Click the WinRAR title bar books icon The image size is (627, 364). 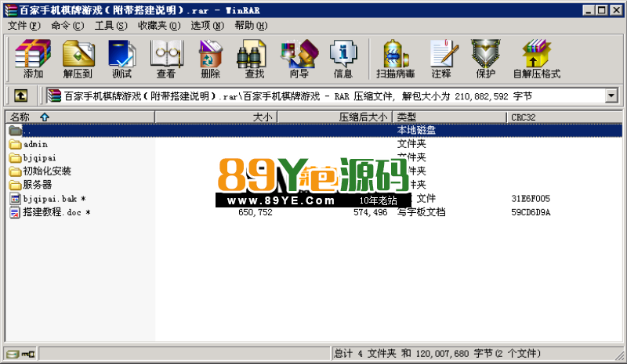point(10,10)
